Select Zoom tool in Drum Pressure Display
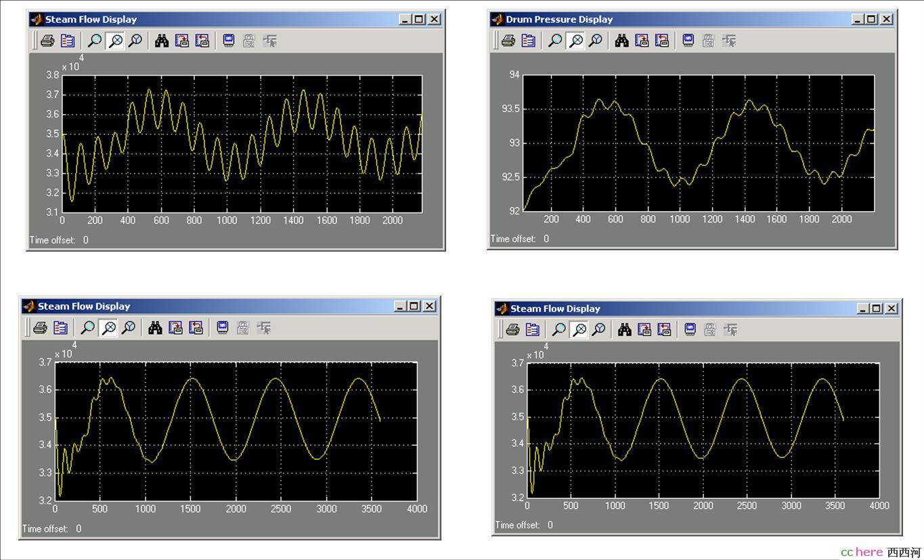Image resolution: width=924 pixels, height=560 pixels. [555, 41]
